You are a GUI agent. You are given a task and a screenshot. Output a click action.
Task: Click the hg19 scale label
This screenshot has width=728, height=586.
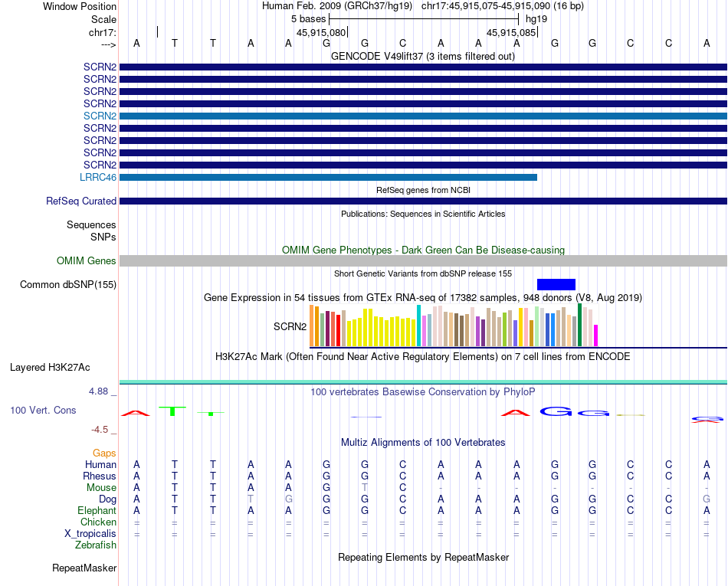pos(536,19)
